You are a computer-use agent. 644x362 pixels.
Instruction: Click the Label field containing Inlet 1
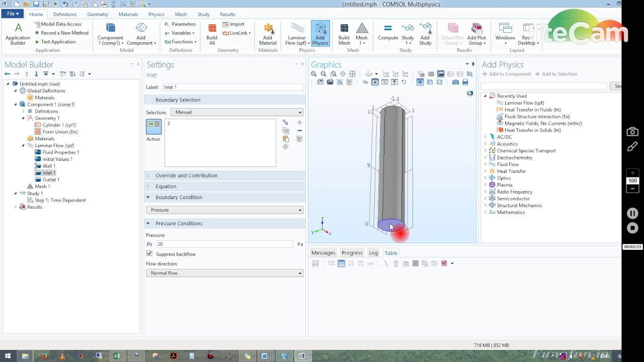[232, 87]
